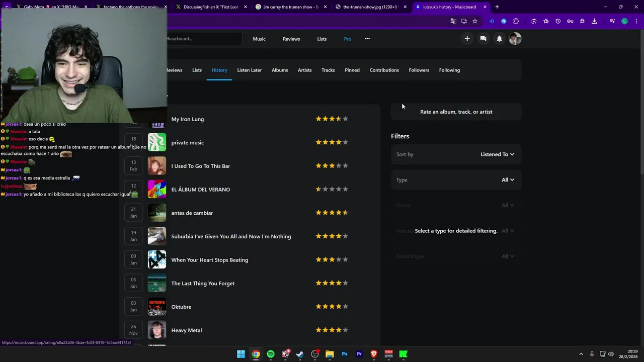
Task: Switch to the History profile tab
Action: click(219, 70)
